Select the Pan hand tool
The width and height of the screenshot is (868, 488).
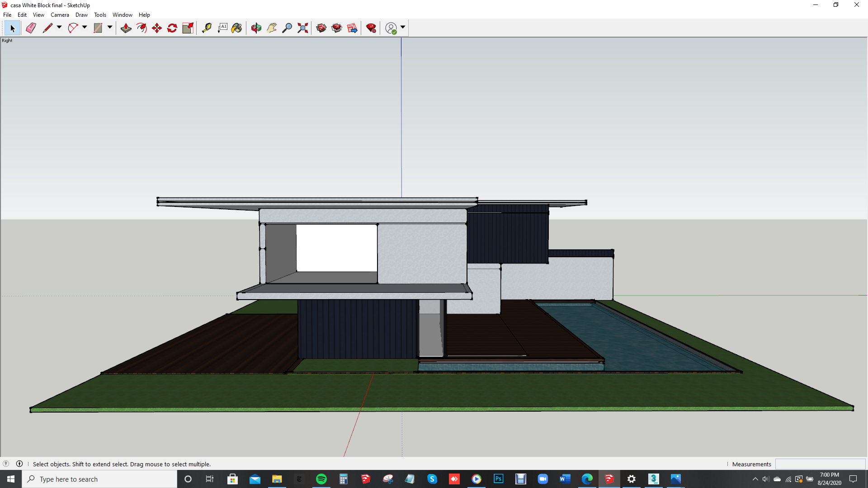click(x=272, y=28)
